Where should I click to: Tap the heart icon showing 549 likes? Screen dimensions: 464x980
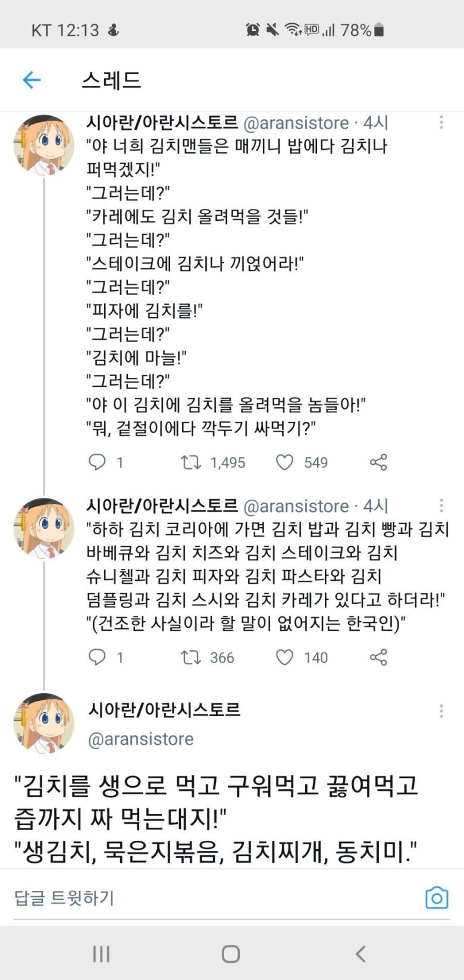tap(285, 462)
